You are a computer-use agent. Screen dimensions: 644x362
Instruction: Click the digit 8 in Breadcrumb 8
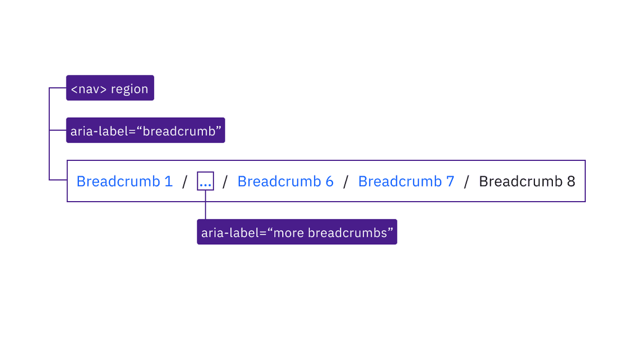[571, 182]
